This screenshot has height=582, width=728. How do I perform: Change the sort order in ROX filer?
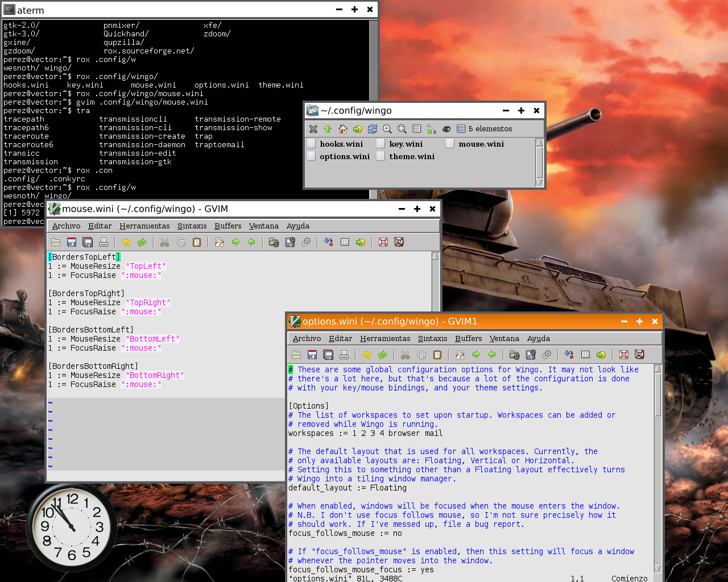click(x=432, y=129)
